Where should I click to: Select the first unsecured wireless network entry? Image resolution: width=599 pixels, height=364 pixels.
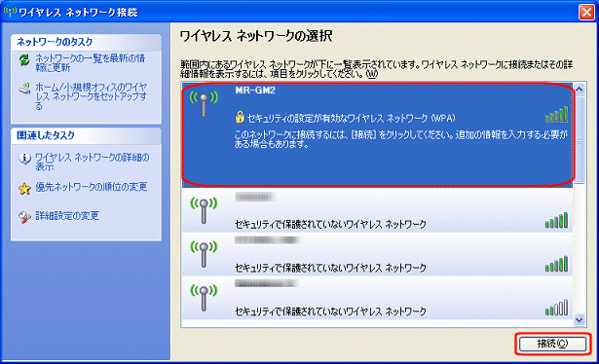(378, 210)
